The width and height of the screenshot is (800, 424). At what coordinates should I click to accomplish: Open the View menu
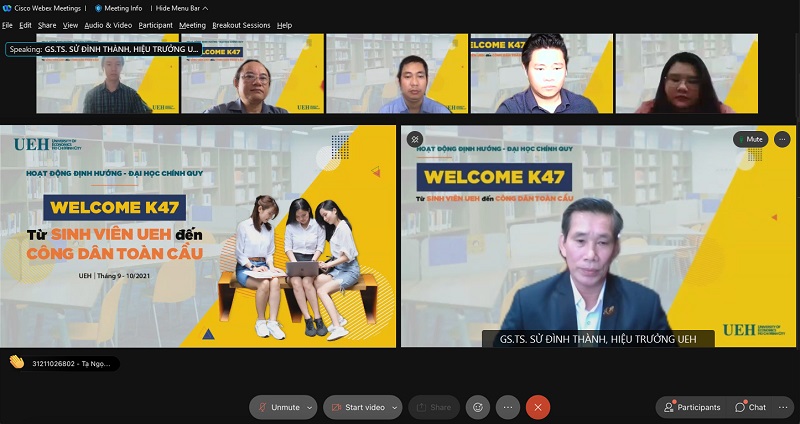point(70,25)
